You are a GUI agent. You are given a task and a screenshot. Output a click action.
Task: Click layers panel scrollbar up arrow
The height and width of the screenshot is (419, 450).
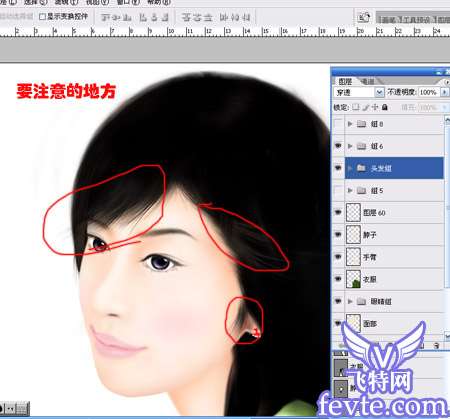pyautogui.click(x=447, y=119)
